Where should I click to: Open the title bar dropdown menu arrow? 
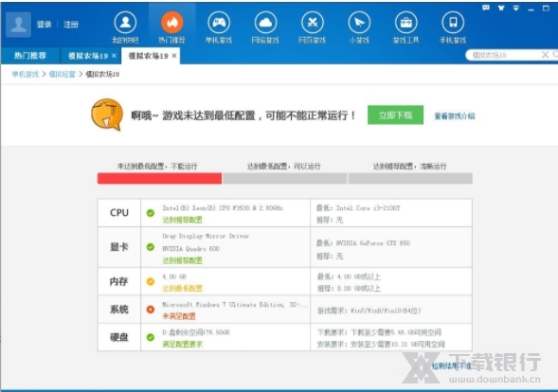pos(516,8)
